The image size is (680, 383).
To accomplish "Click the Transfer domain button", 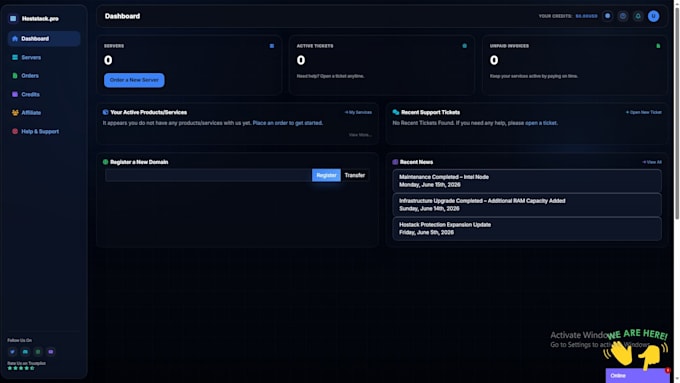I will pos(355,175).
